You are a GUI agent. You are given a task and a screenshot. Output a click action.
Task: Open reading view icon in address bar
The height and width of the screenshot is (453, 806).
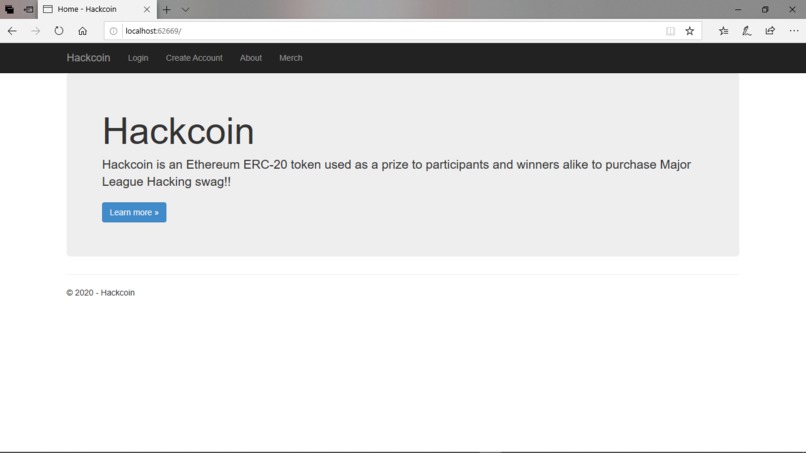pyautogui.click(x=670, y=31)
